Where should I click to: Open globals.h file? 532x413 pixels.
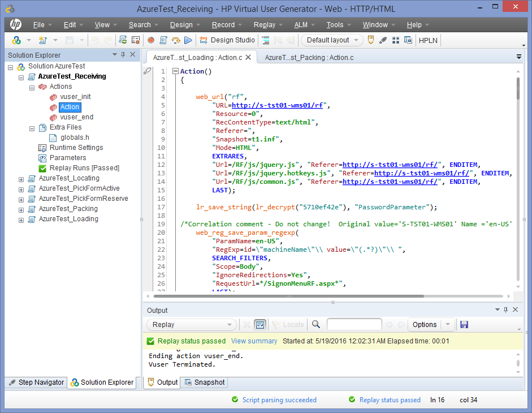[75, 137]
